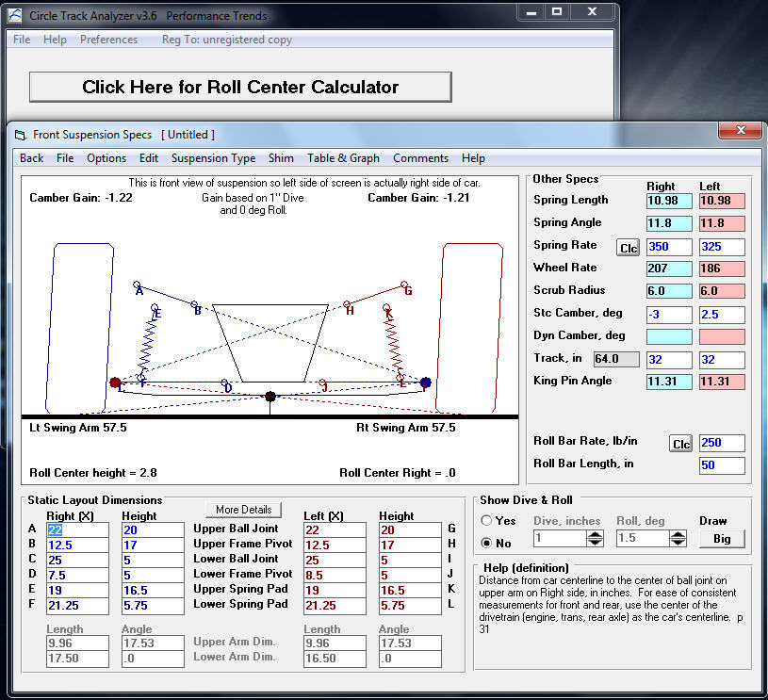
Task: Click the Roll deg spinner arrows
Action: (678, 538)
